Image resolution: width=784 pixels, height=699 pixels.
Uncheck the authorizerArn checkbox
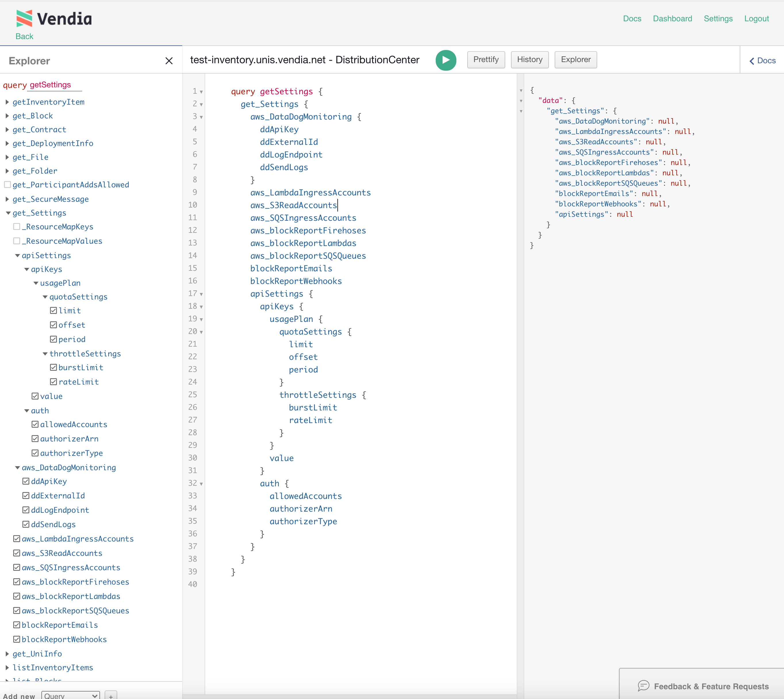point(35,439)
